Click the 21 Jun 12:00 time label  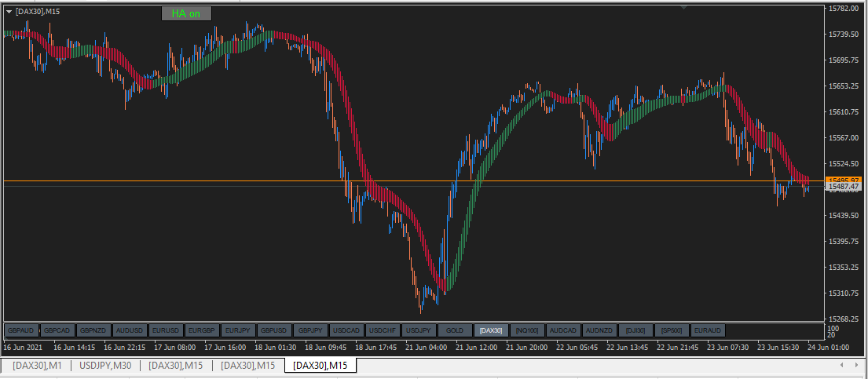pyautogui.click(x=477, y=348)
